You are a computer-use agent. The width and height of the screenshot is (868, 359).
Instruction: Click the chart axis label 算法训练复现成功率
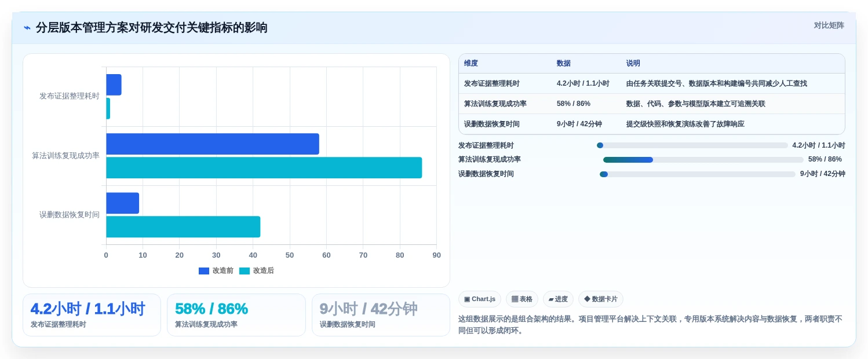(65, 156)
